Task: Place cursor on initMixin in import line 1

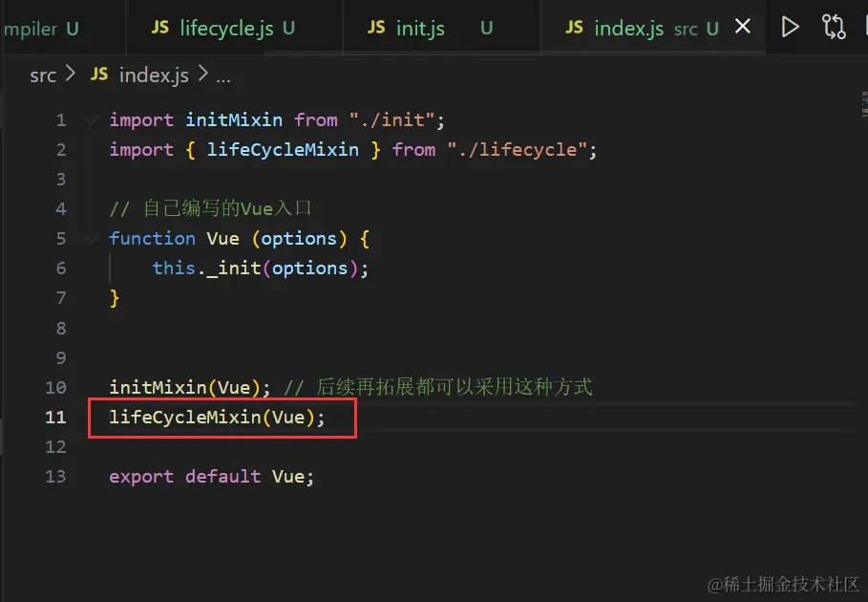Action: pos(234,120)
